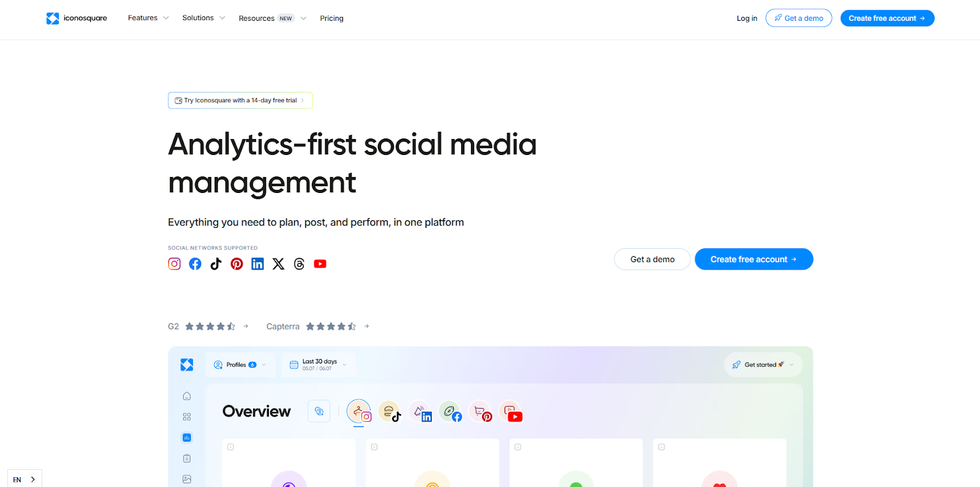Expand the Resources chevron arrow
980x487 pixels.
click(x=303, y=18)
